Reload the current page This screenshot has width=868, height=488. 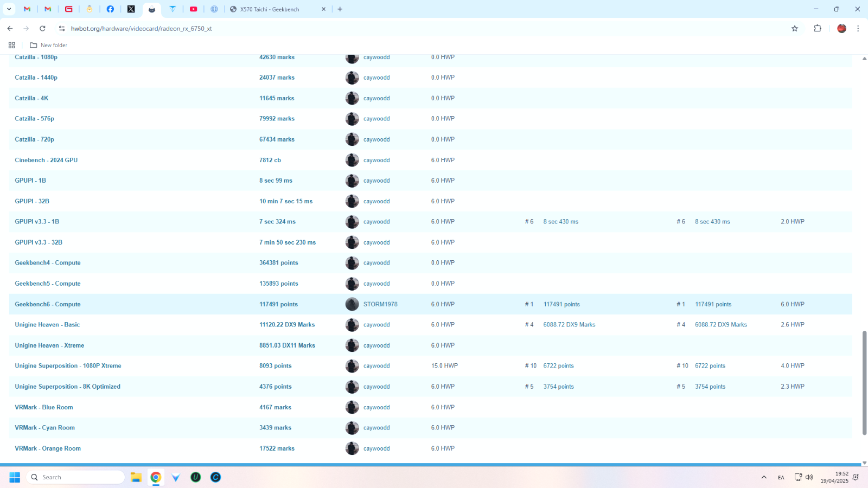click(42, 28)
